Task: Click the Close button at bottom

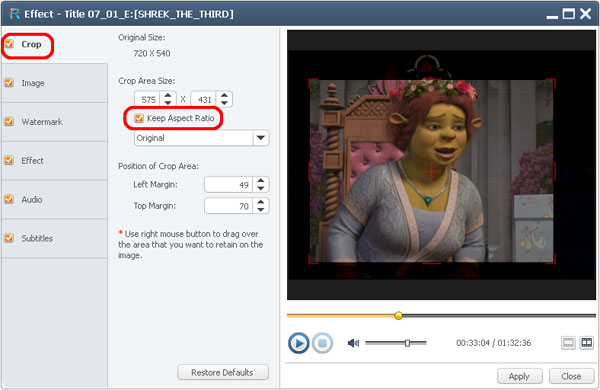Action: pyautogui.click(x=572, y=376)
